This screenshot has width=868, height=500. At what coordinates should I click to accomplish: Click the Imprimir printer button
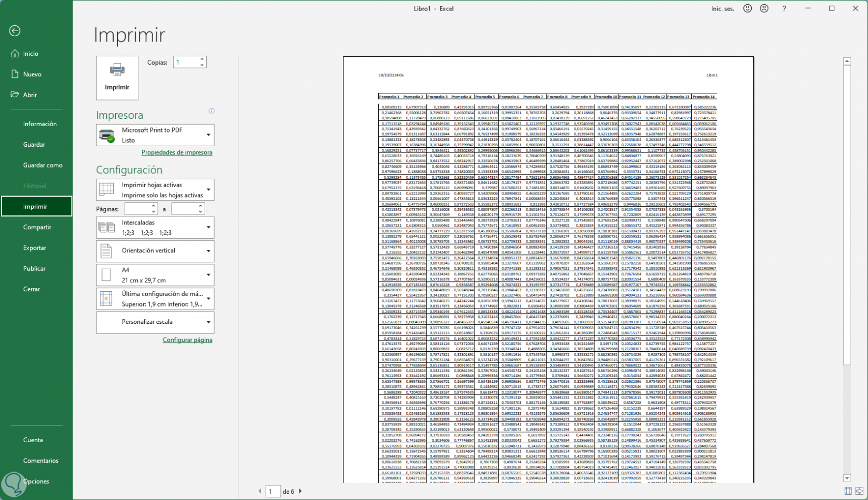(117, 78)
